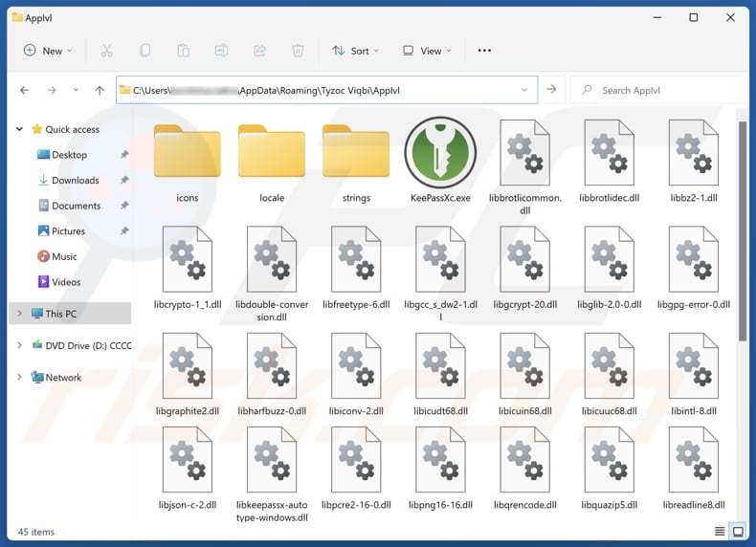Open Desktop in Quick access
This screenshot has width=756, height=547.
70,155
